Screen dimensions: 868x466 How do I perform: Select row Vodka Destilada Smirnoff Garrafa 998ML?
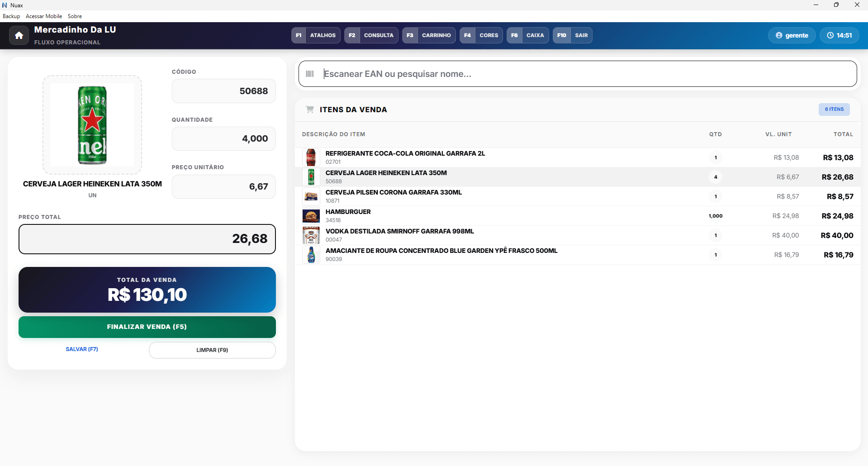[578, 235]
